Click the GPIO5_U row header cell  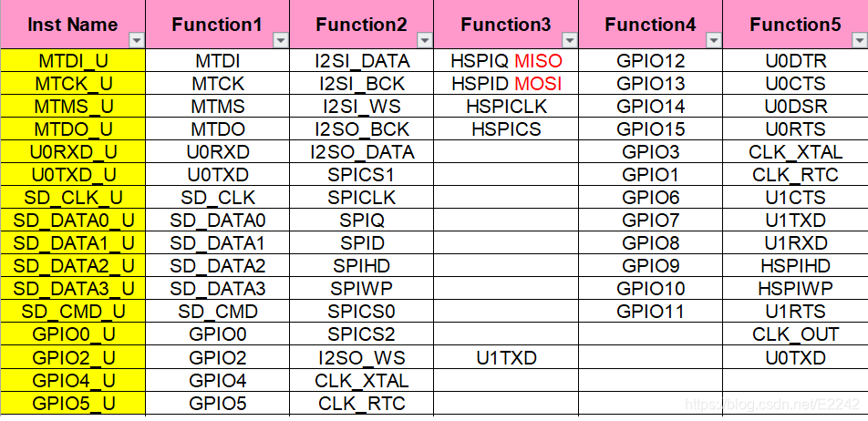coord(73,404)
